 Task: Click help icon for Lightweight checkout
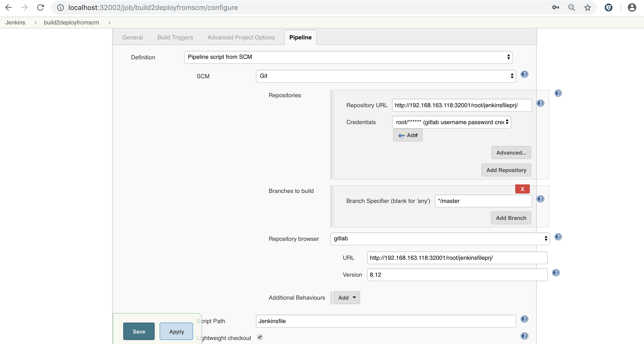524,336
